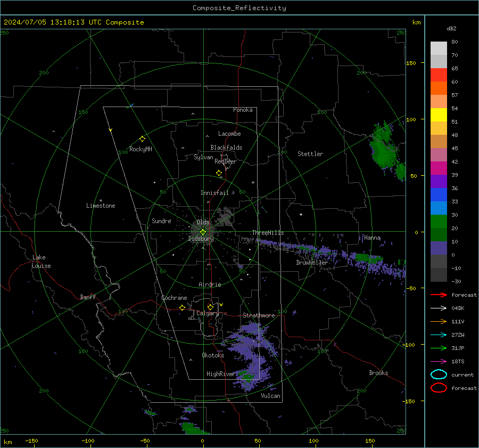Image resolution: width=479 pixels, height=448 pixels.
Task: Click the Hanna town label
Action: 372,238
